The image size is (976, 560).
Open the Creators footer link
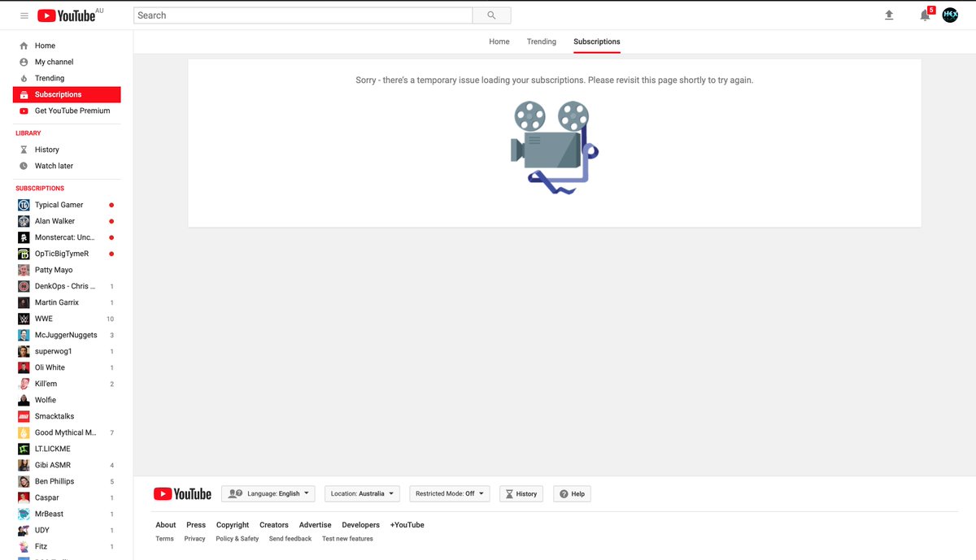(274, 525)
